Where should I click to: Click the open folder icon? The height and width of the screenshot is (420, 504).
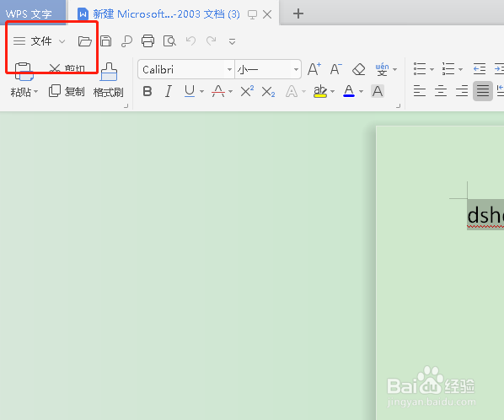coord(85,41)
